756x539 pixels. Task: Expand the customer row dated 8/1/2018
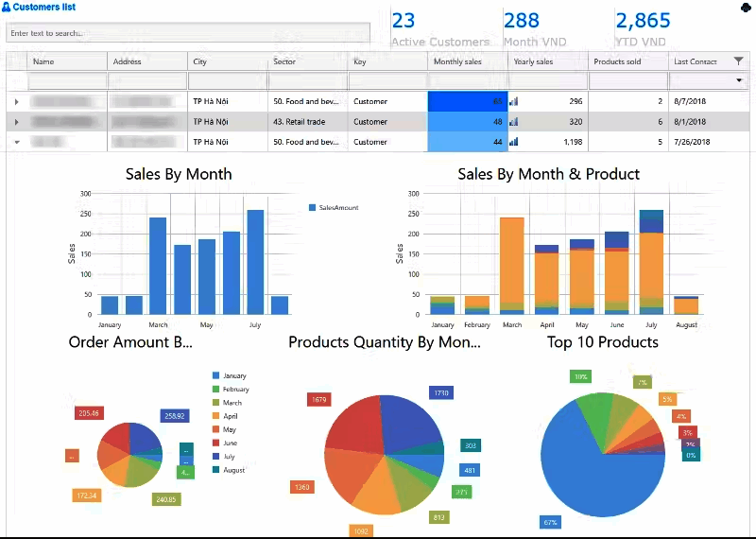coord(16,122)
